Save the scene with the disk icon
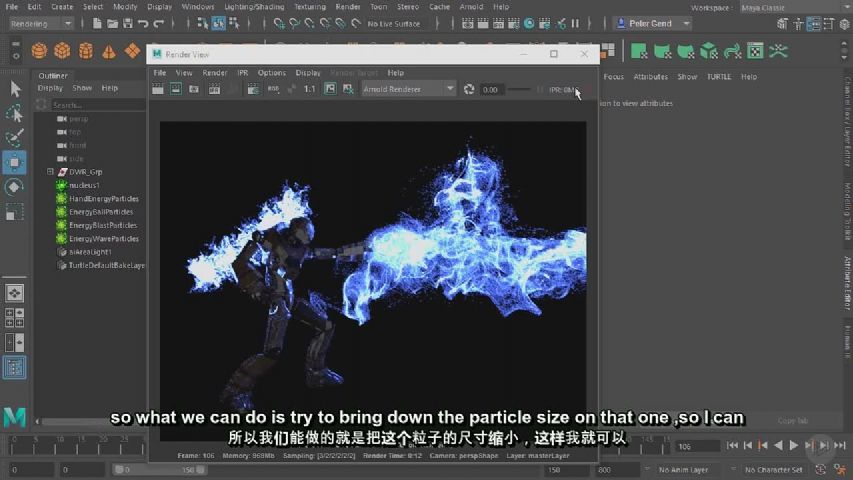Image resolution: width=853 pixels, height=480 pixels. (127, 23)
